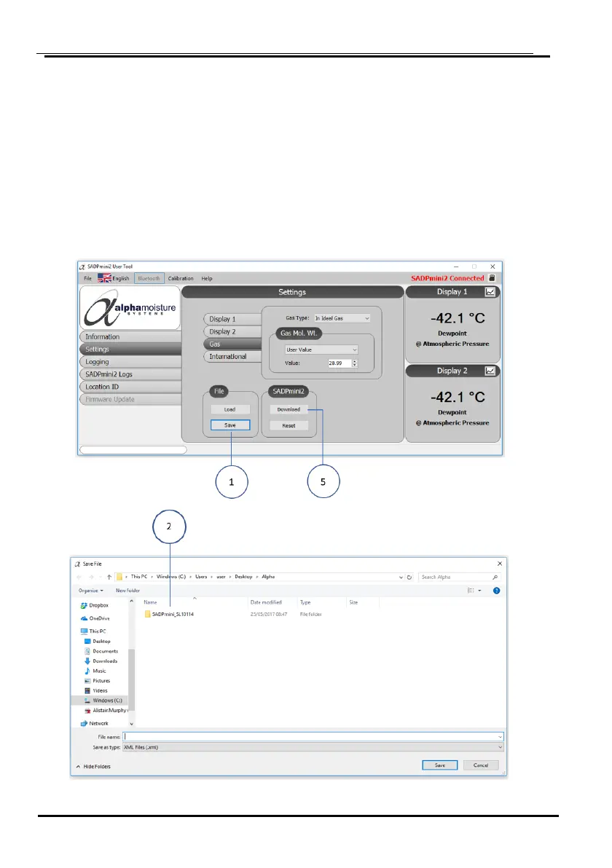
Task: Expand the address bar history dropdown
Action: coord(401,577)
